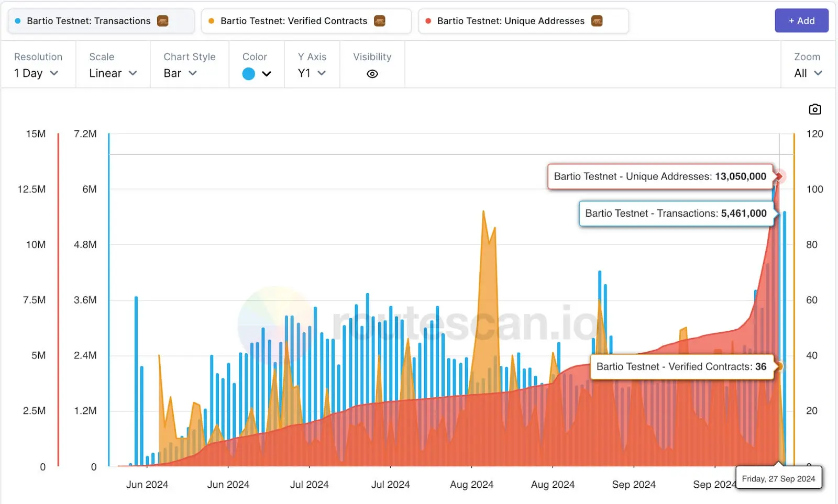The width and height of the screenshot is (838, 504).
Task: Expand the Zoom All dropdown
Action: tap(808, 73)
